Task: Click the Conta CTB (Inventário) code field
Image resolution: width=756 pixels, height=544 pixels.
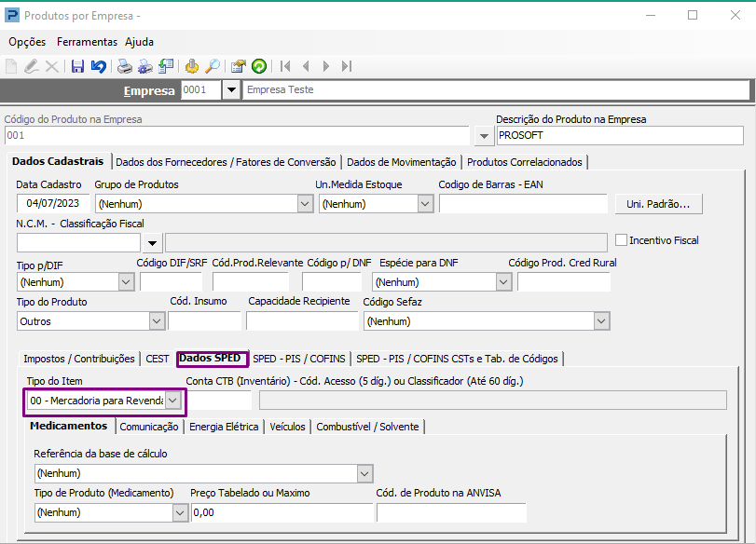Action: [x=219, y=401]
